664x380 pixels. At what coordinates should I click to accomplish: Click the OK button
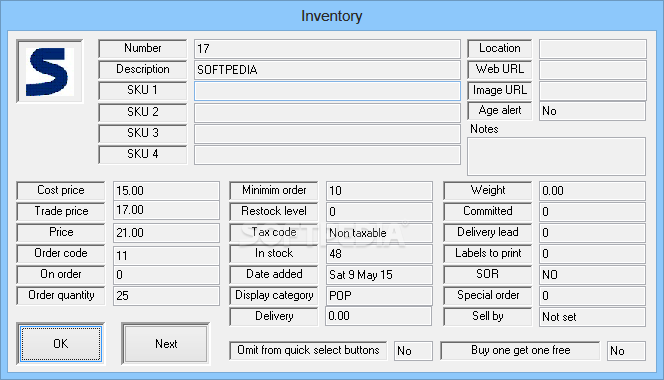point(61,344)
